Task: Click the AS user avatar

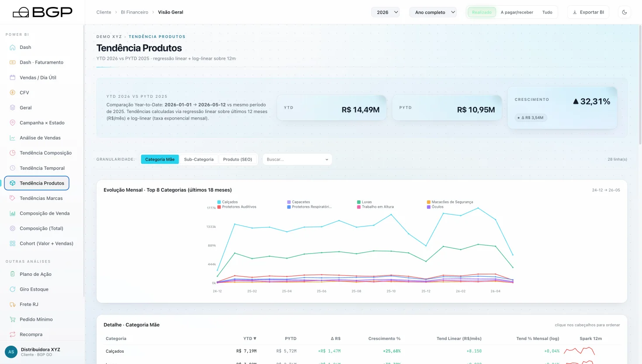Action: [11, 352]
